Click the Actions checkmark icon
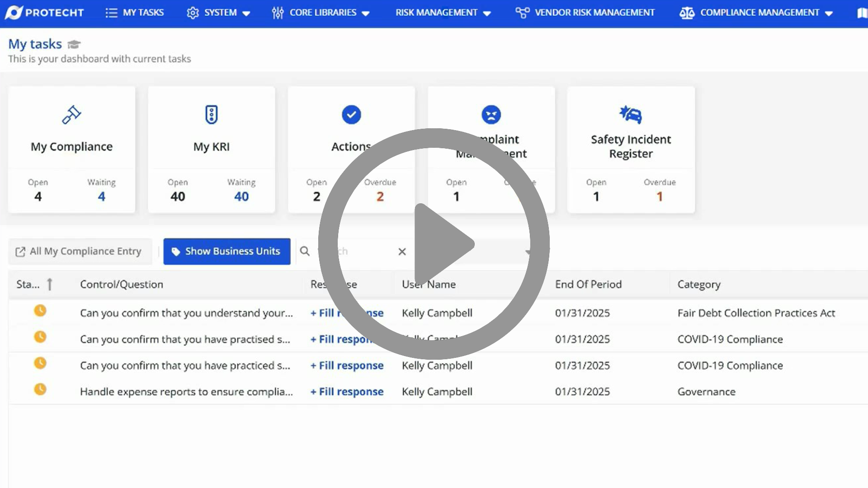Viewport: 868px width, 488px height. (351, 115)
